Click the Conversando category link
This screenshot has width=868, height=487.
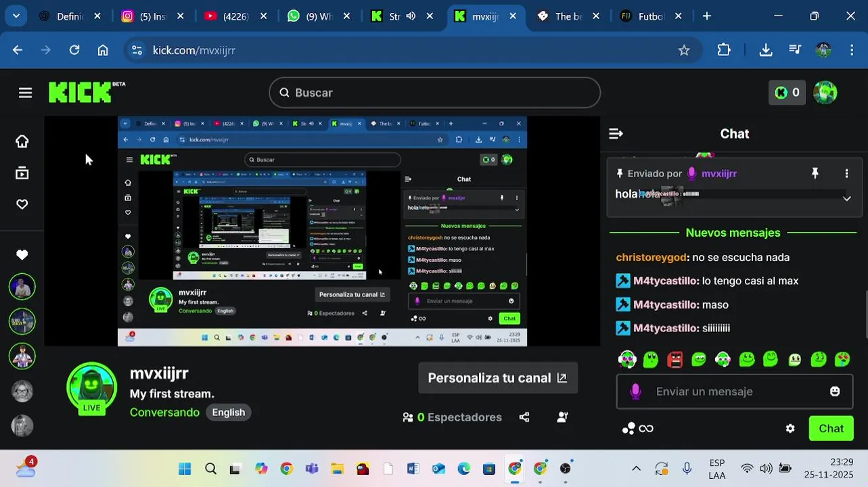164,413
